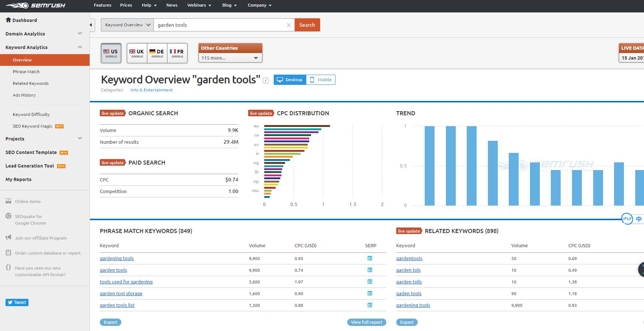Open Help dropdown menu
Screen dimensions: 644x331
149,5
